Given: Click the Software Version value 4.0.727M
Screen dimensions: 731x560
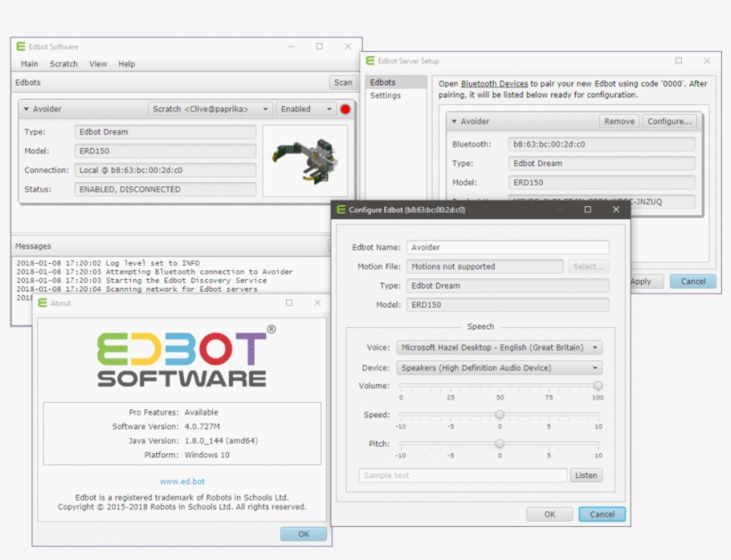Looking at the screenshot, I should click(x=202, y=426).
